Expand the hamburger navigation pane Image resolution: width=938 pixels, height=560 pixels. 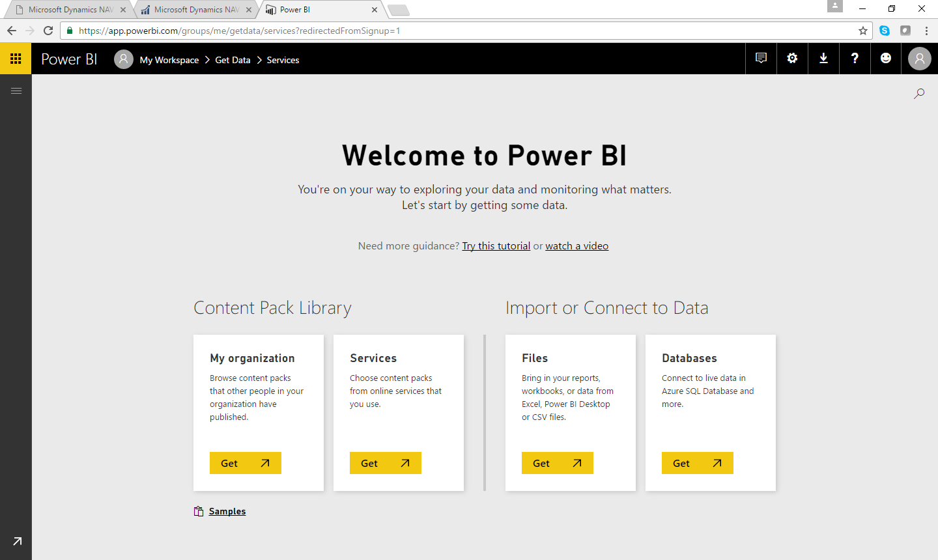point(16,91)
